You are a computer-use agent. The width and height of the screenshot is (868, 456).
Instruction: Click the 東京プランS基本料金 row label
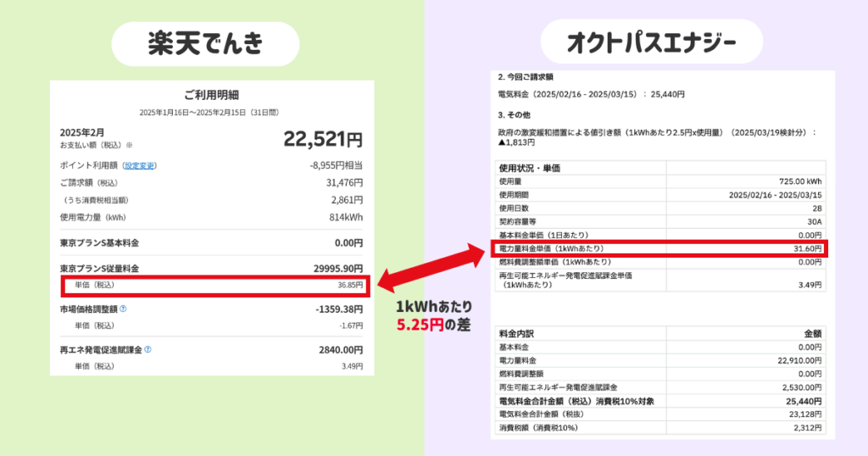(100, 243)
